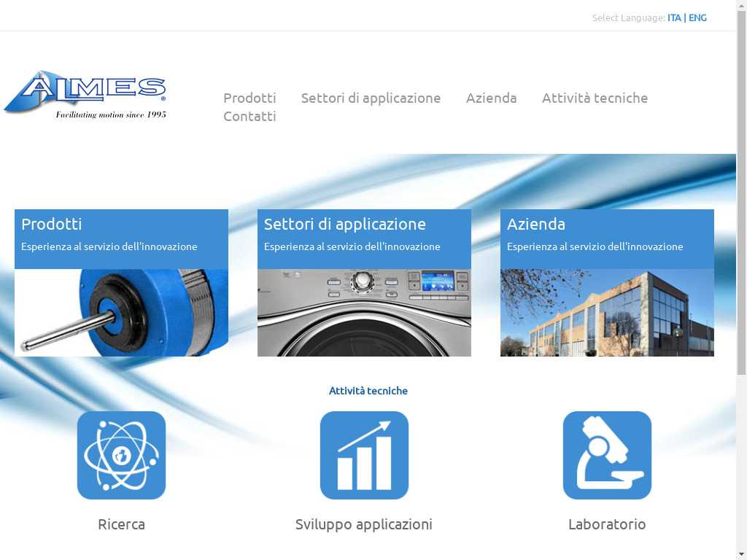747x560 pixels.
Task: Click the Prodotti blue banner heading
Action: 52,224
